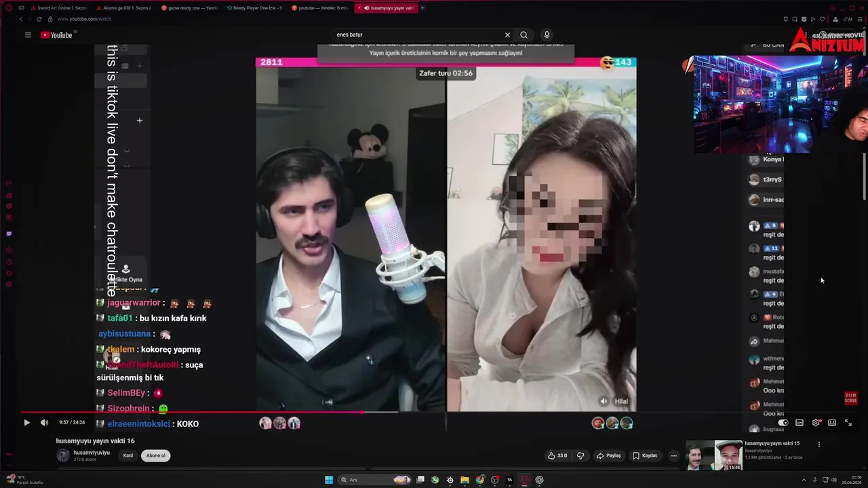868x488 pixels.
Task: Click the Kaydet save button
Action: click(645, 455)
